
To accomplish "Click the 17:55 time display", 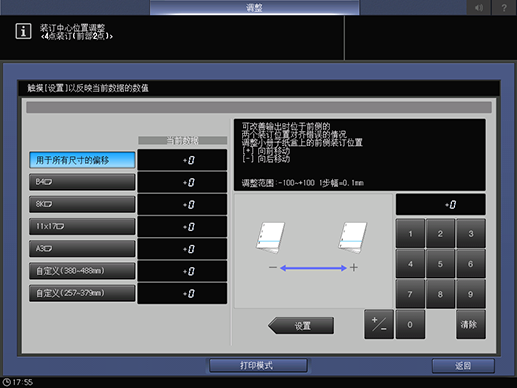I will 23,382.
